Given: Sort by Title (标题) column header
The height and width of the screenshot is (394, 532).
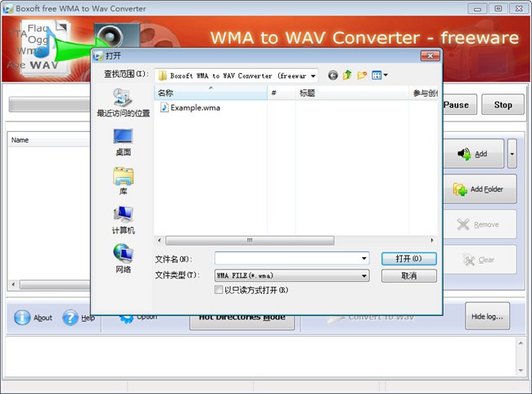Looking at the screenshot, I should click(x=352, y=93).
